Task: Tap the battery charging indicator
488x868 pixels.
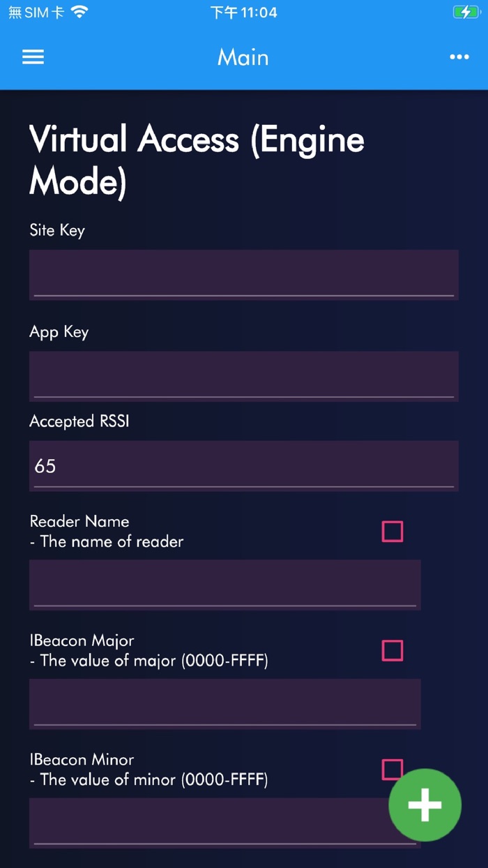Action: click(466, 11)
